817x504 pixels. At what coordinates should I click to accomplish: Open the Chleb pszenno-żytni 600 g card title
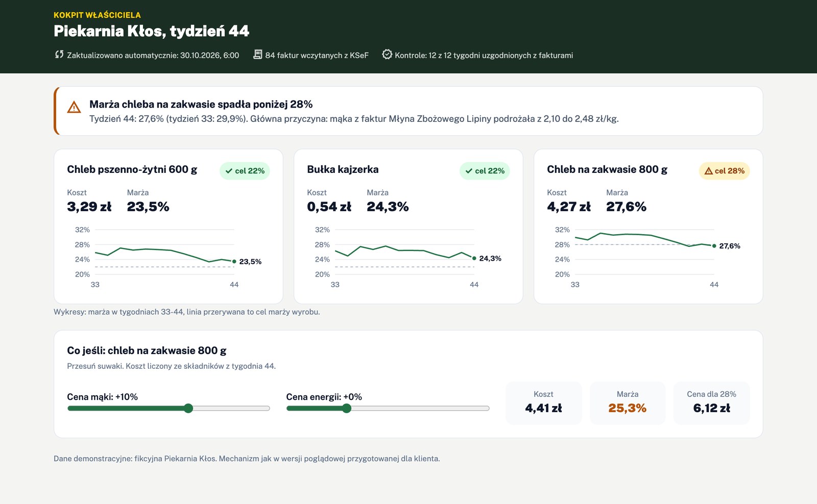coord(132,169)
